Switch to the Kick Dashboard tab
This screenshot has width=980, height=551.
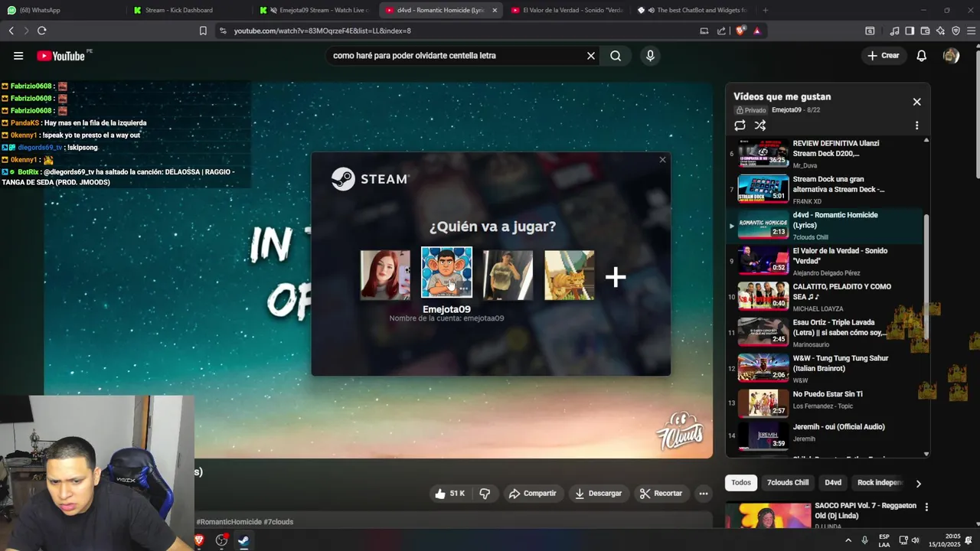tap(188, 10)
